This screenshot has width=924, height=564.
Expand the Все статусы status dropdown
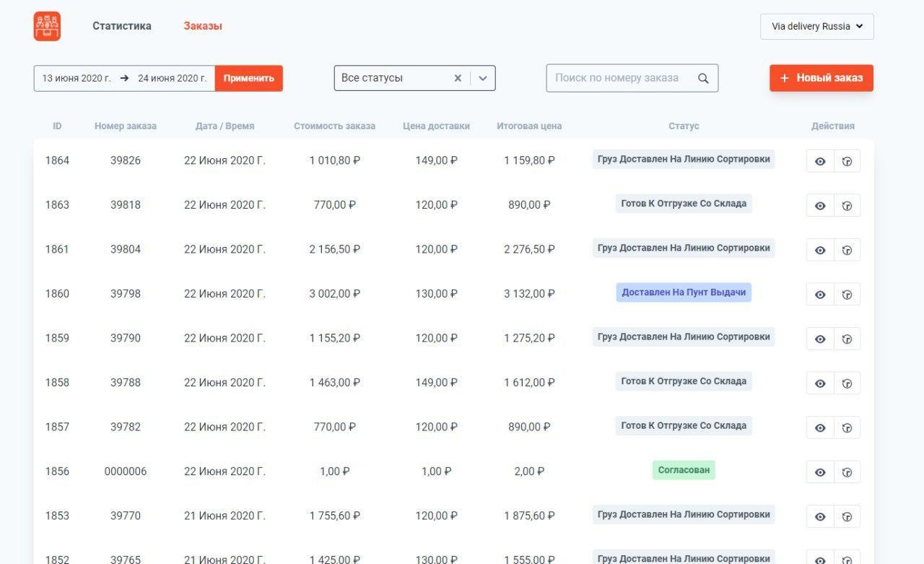[x=483, y=78]
